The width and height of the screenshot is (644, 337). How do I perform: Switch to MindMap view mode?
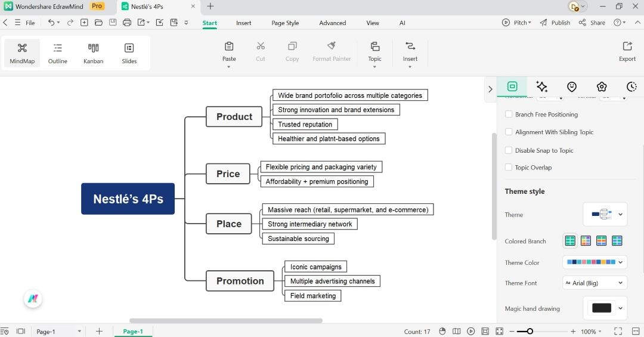(22, 53)
